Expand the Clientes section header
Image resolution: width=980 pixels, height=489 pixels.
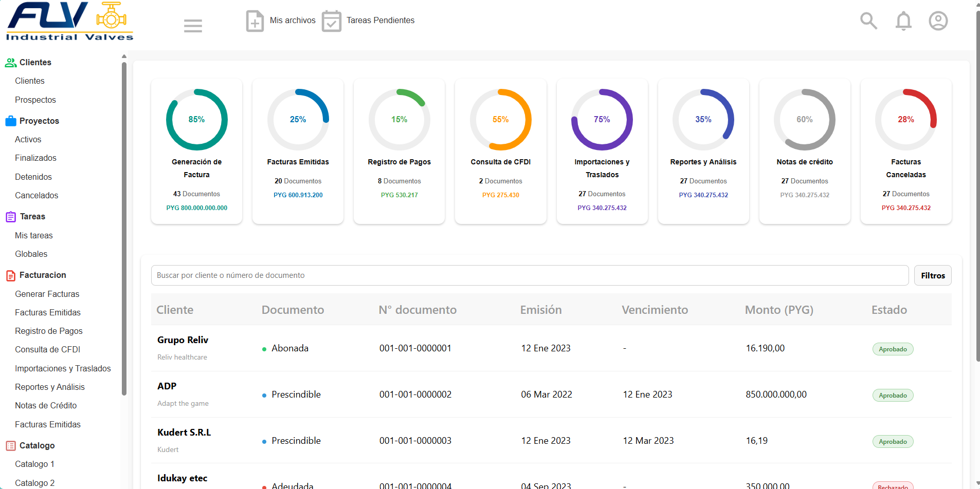coord(35,62)
